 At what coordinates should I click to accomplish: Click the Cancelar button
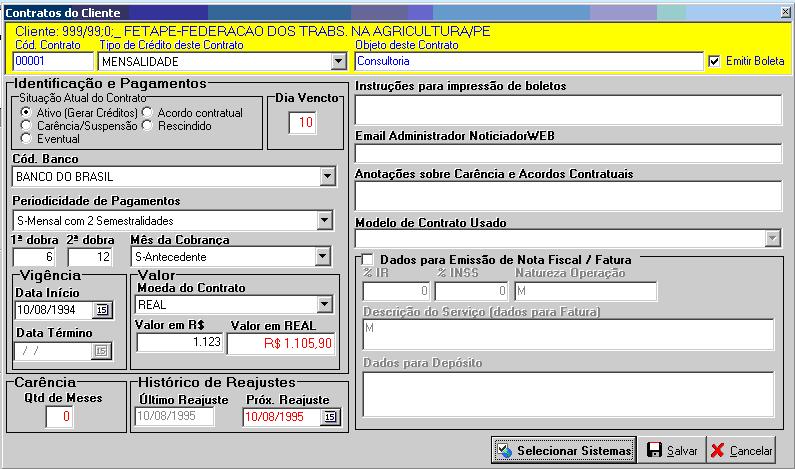pos(741,451)
